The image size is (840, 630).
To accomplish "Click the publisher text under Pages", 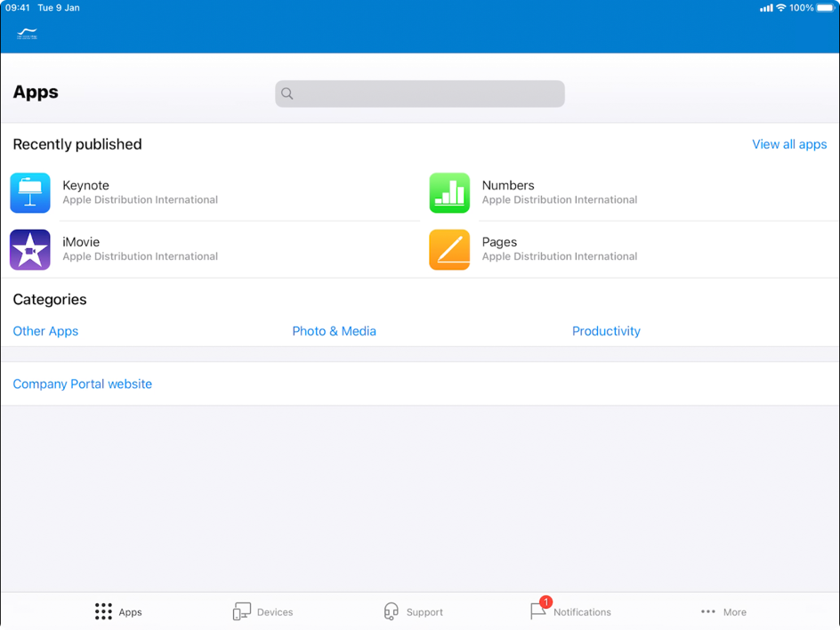I will point(560,256).
